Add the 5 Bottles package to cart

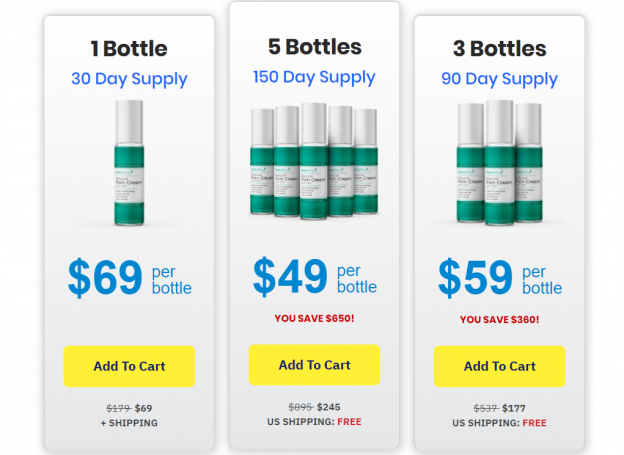(x=314, y=365)
